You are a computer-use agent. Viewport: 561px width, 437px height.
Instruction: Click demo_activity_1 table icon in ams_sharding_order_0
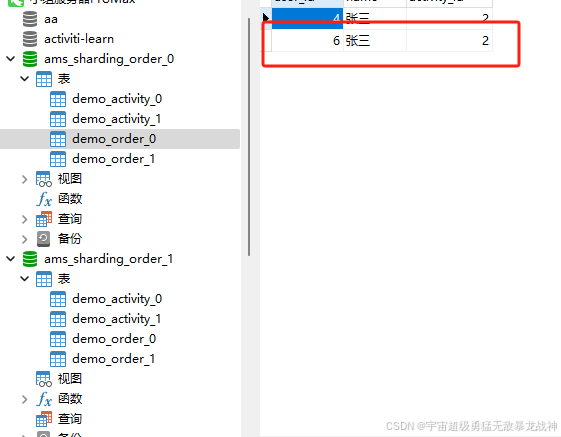(58, 119)
